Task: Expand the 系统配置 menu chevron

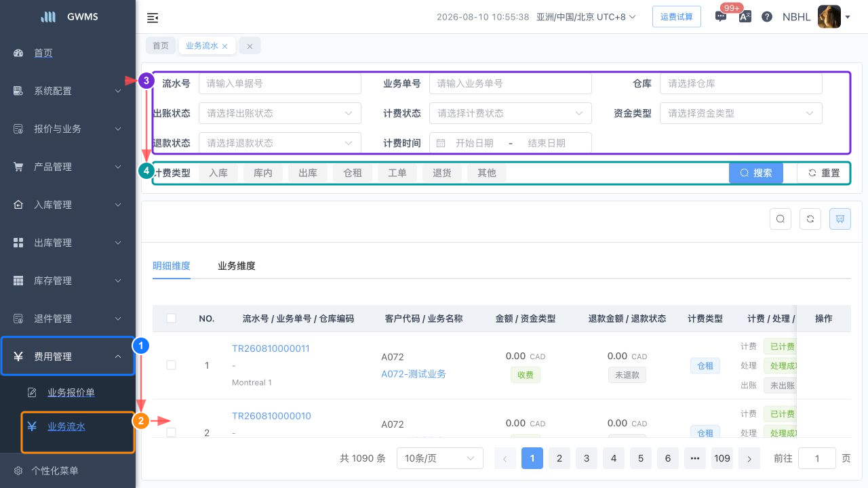Action: (x=118, y=91)
